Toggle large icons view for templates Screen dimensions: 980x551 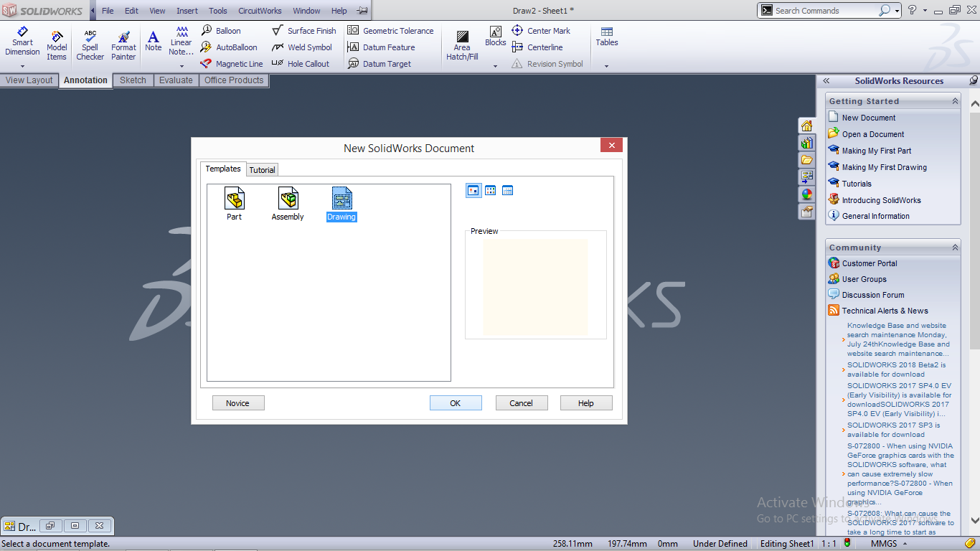(x=473, y=190)
